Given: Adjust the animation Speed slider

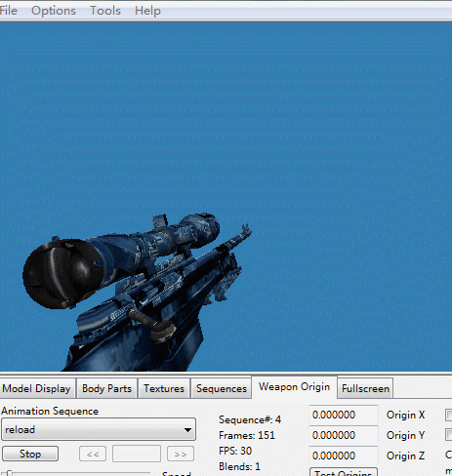Looking at the screenshot, I should pos(76,473).
